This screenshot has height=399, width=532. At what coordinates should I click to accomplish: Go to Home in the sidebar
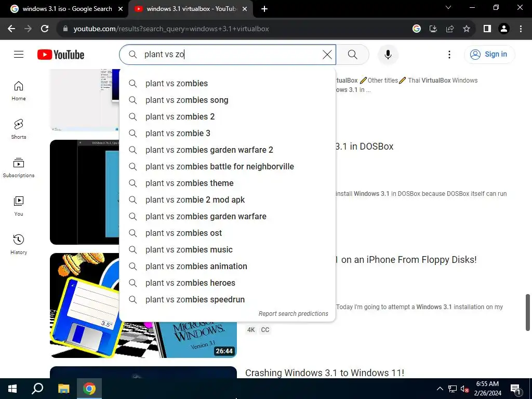pyautogui.click(x=19, y=91)
